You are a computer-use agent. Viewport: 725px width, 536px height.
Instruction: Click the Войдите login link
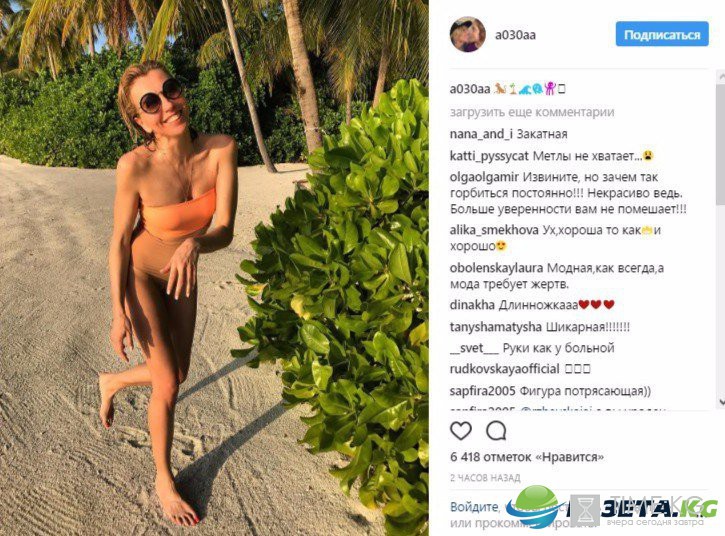pos(474,507)
